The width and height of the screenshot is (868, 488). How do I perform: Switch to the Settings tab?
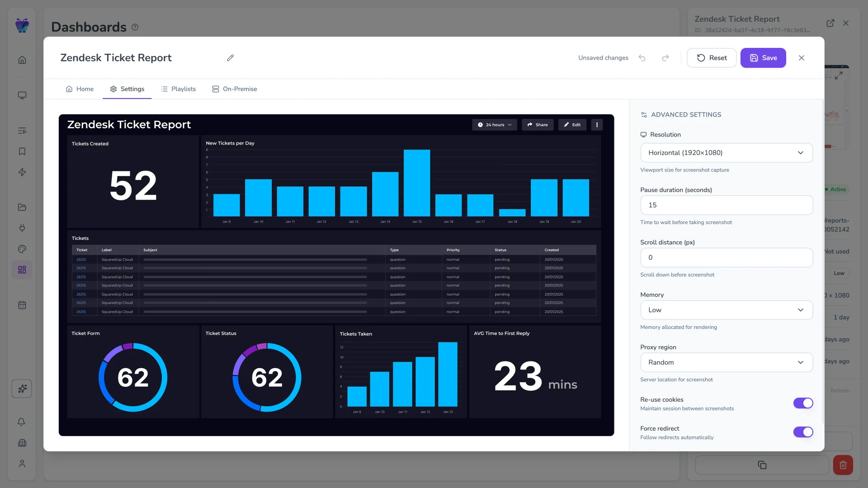point(127,89)
